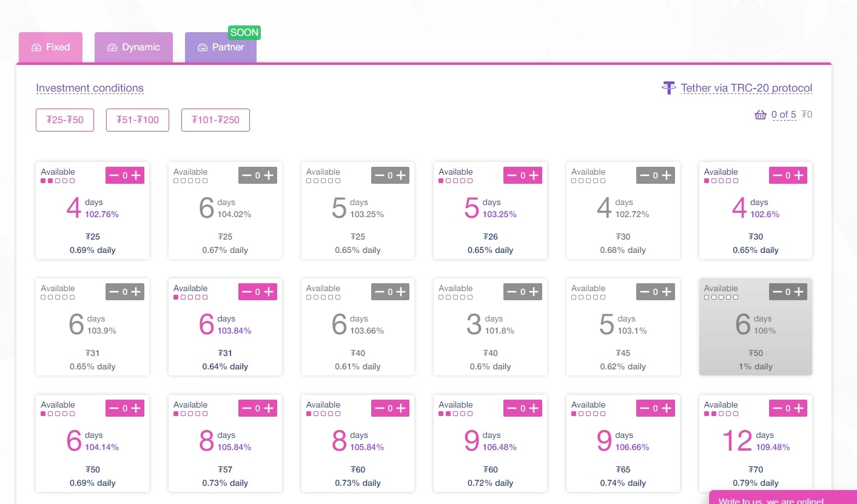Add one 106.48% 9-day plan
This screenshot has width=857, height=504.
(534, 408)
